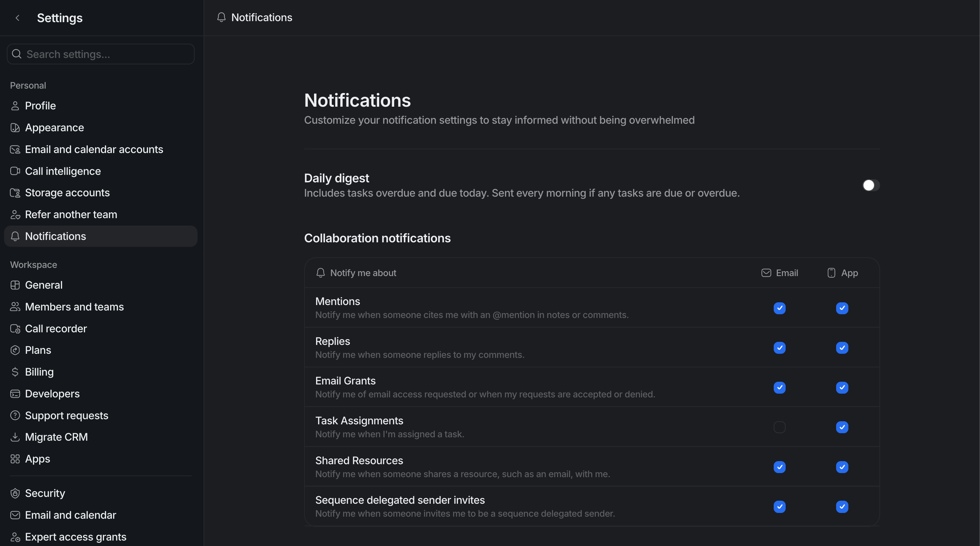Click the Storage accounts folder icon
The image size is (980, 546).
15,193
